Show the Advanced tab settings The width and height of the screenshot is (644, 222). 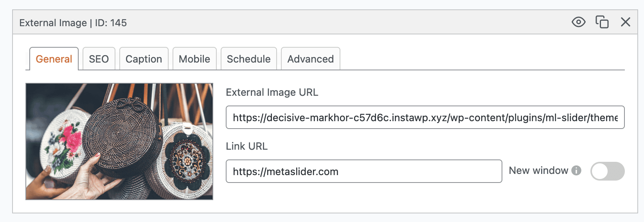(x=310, y=59)
